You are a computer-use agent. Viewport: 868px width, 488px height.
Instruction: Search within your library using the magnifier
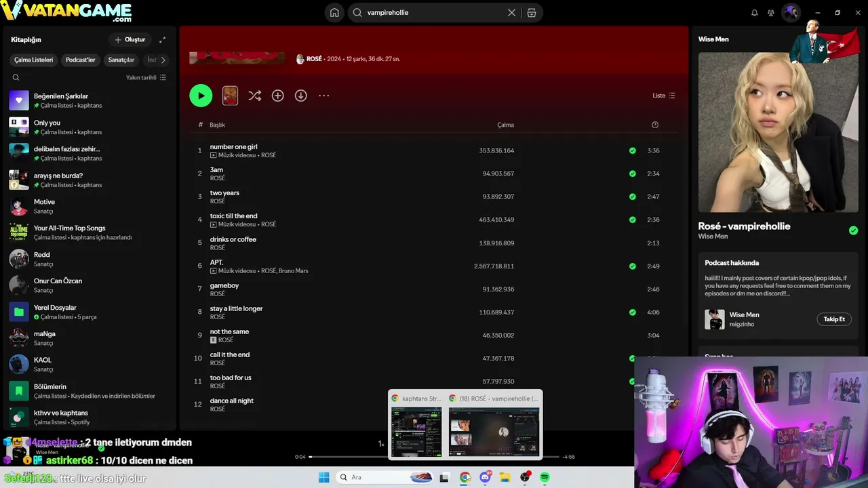[x=16, y=77]
